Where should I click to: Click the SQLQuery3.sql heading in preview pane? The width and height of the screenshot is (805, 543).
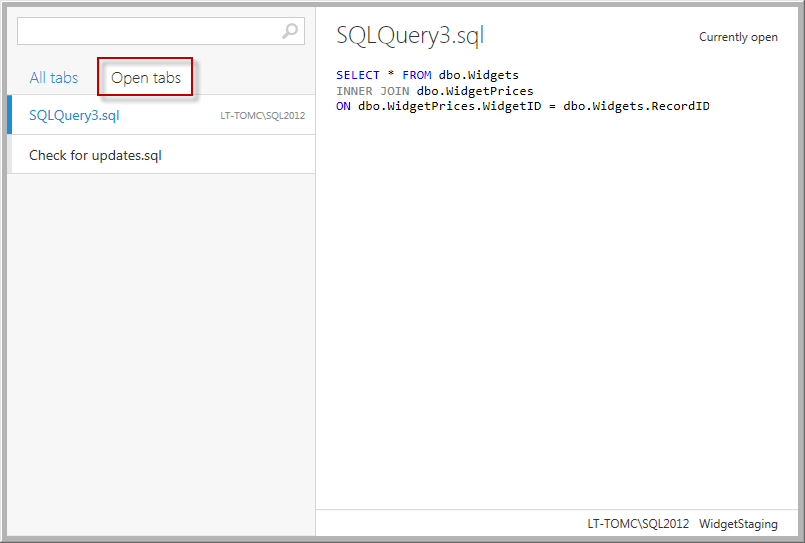pos(410,36)
